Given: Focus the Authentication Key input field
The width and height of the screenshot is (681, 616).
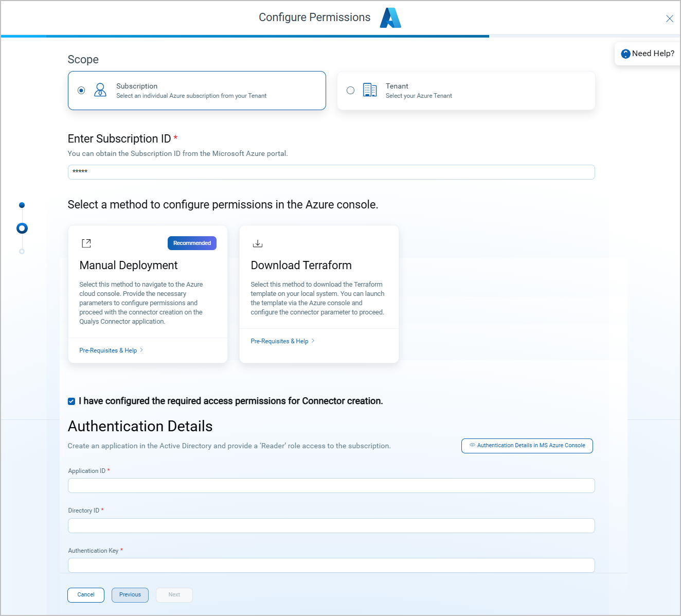Looking at the screenshot, I should [x=331, y=565].
